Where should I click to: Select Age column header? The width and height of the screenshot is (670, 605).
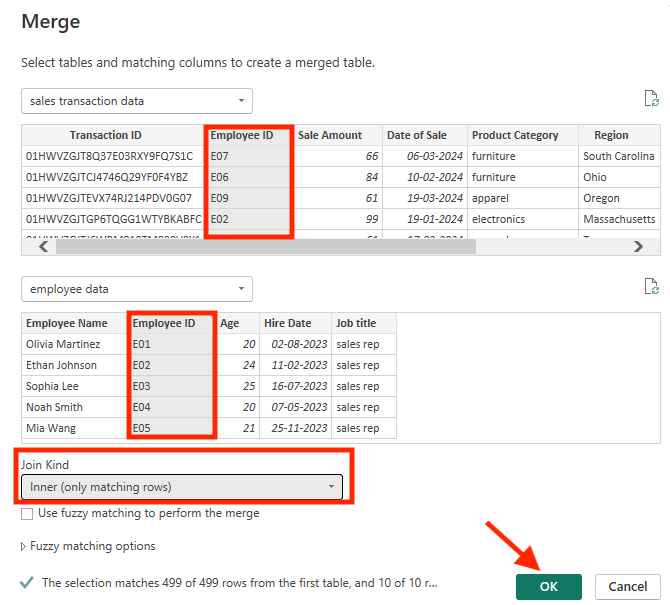[x=238, y=323]
